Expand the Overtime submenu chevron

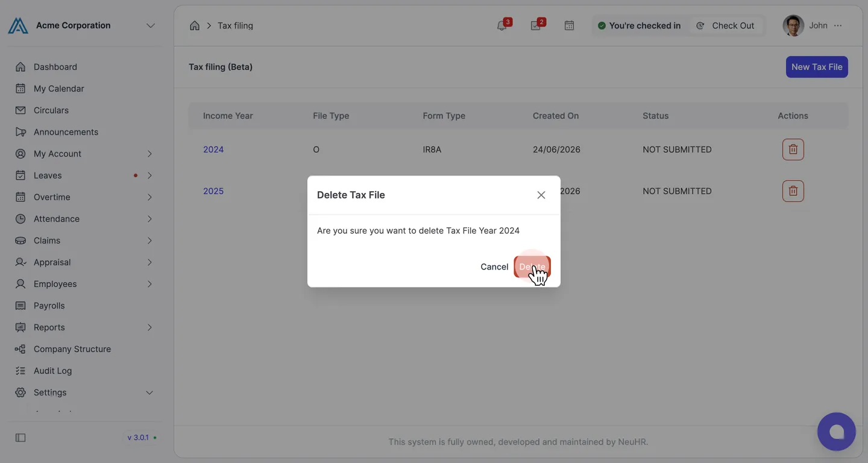click(149, 197)
